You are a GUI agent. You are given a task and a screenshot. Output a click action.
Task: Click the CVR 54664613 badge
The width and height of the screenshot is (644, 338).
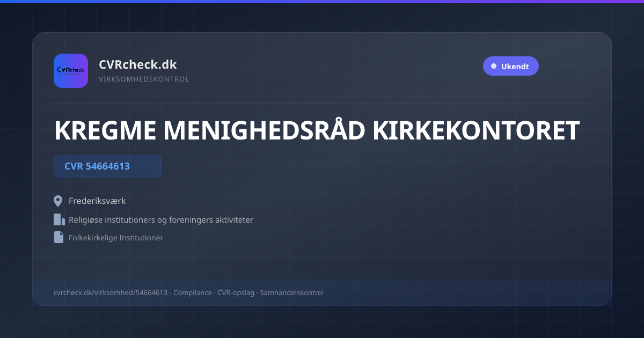tap(107, 166)
